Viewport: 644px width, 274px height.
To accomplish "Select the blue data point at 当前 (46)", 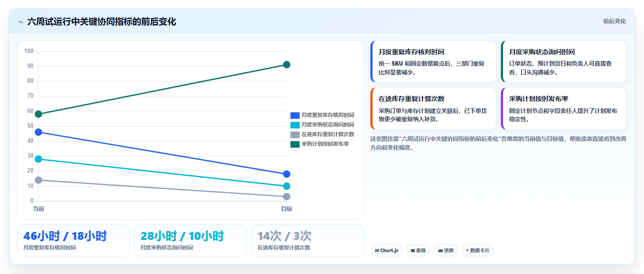I will coord(39,132).
